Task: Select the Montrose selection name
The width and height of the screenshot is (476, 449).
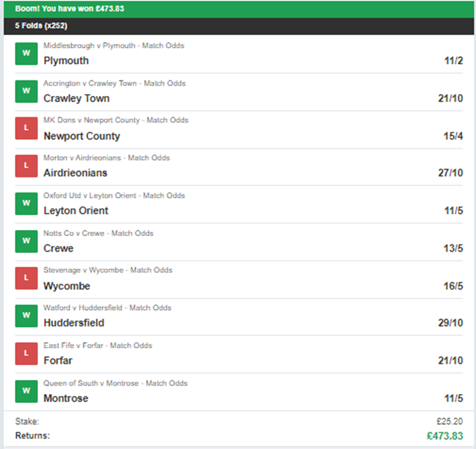Action: [x=66, y=398]
